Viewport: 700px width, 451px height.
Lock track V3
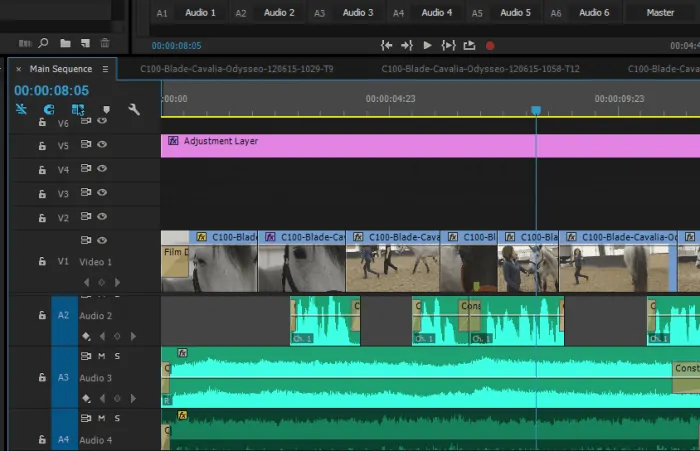(x=42, y=194)
